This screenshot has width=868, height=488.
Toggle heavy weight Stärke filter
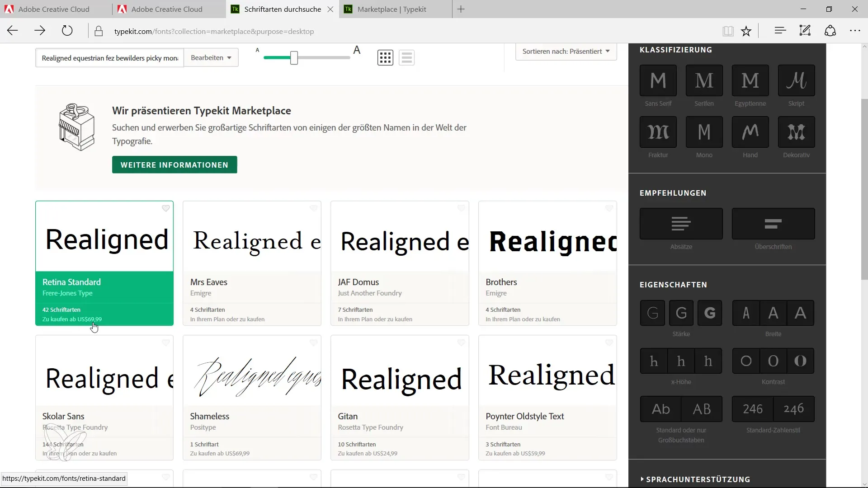[710, 313]
